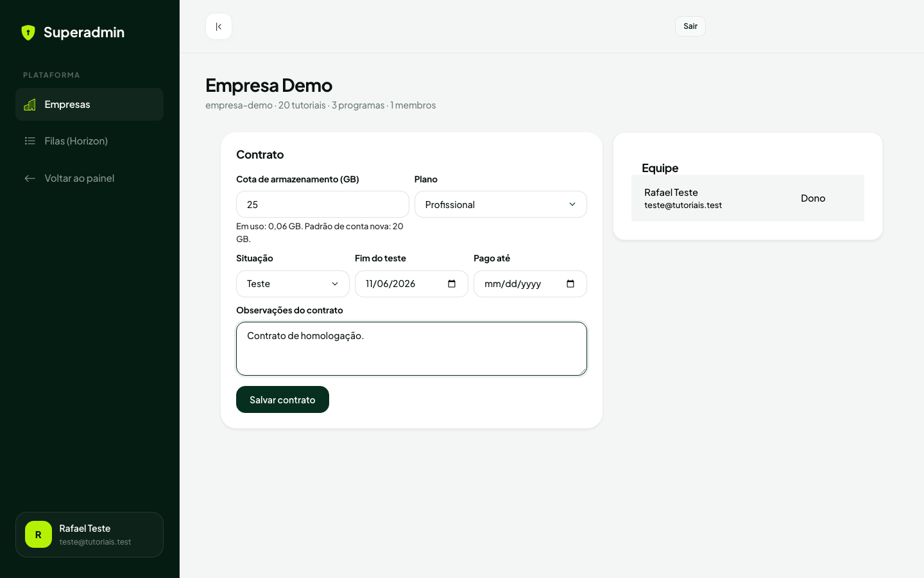
Task: Focus the Cota de armazenamento field
Action: (x=323, y=204)
